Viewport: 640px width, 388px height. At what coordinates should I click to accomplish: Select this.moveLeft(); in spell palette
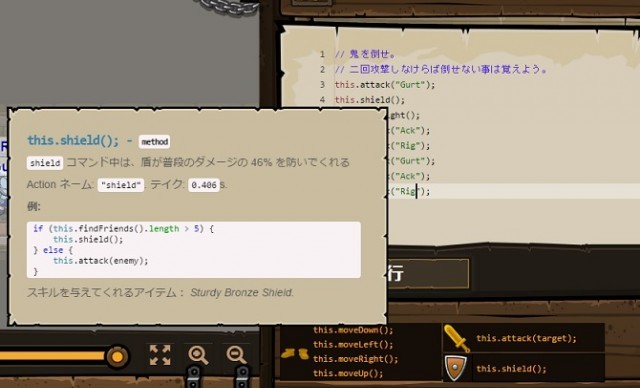353,345
